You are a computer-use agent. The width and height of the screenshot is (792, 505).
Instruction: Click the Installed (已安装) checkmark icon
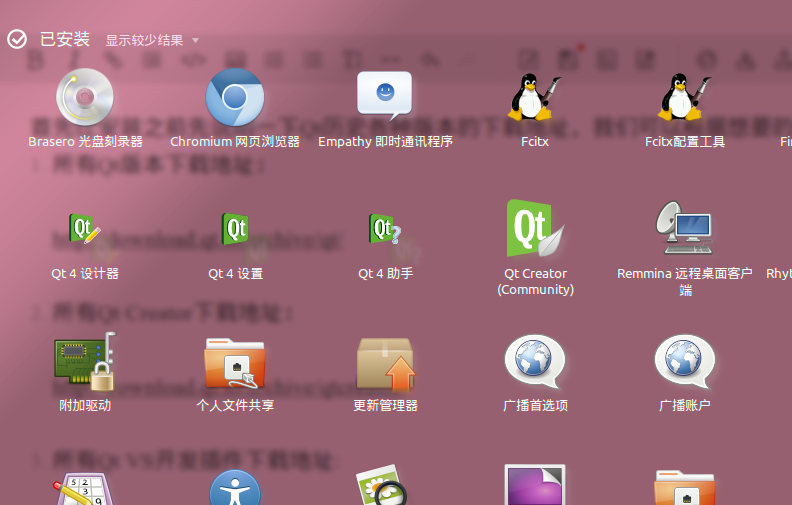tap(17, 39)
